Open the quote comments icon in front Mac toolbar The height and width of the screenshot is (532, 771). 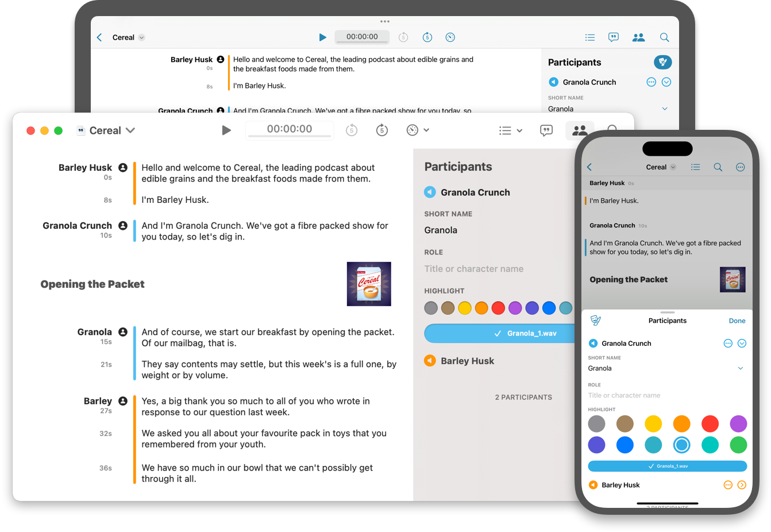click(x=546, y=130)
